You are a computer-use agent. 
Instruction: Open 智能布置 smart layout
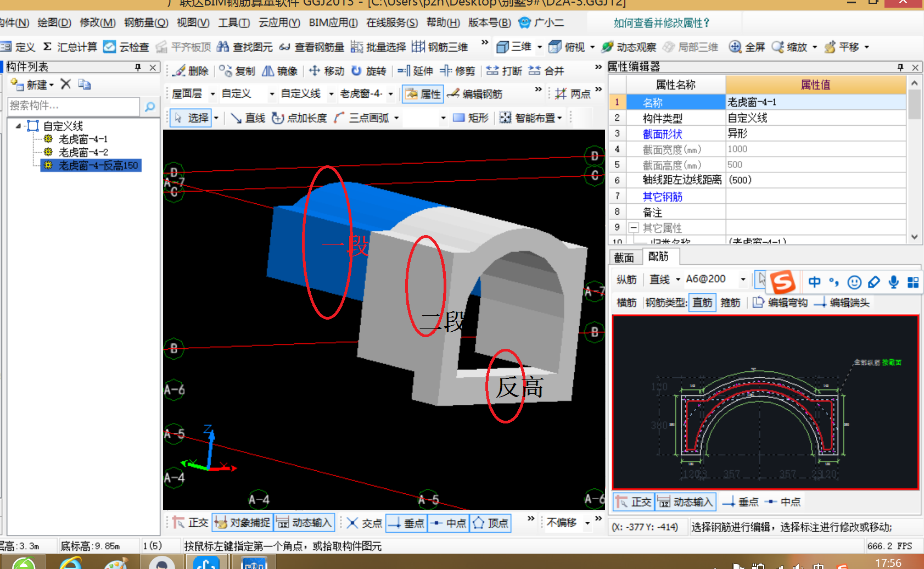click(530, 118)
